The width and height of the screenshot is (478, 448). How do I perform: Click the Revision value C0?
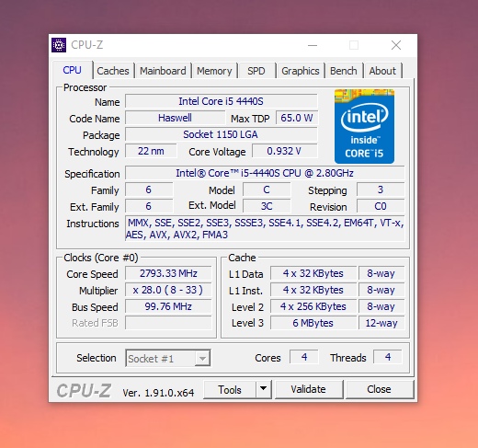pyautogui.click(x=381, y=206)
